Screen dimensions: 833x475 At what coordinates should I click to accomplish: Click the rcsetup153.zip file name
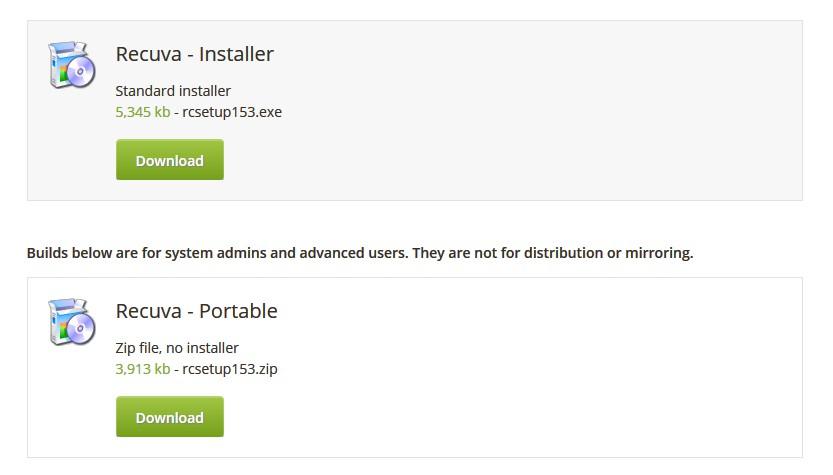click(x=230, y=369)
